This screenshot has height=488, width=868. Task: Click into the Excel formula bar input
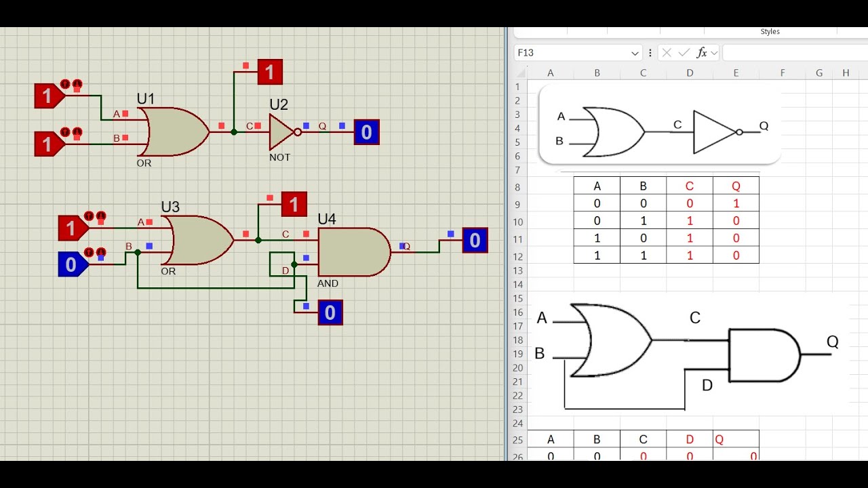[x=795, y=53]
